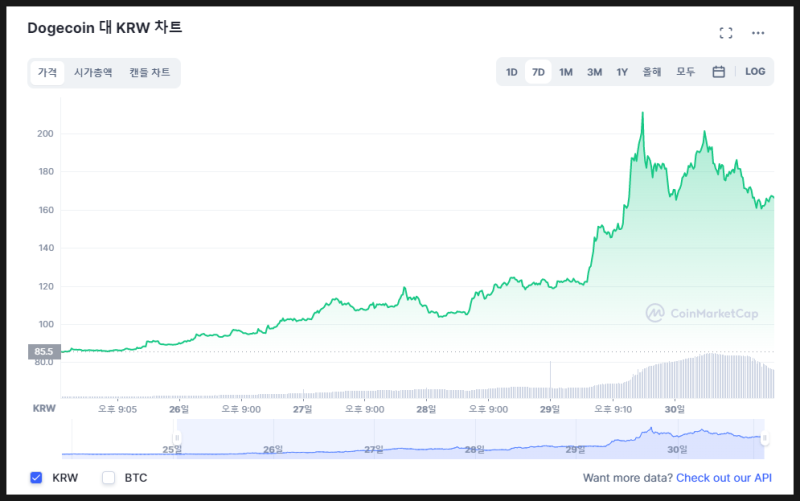Click the 28일 label in the range navigator
Image resolution: width=800 pixels, height=501 pixels.
point(474,449)
